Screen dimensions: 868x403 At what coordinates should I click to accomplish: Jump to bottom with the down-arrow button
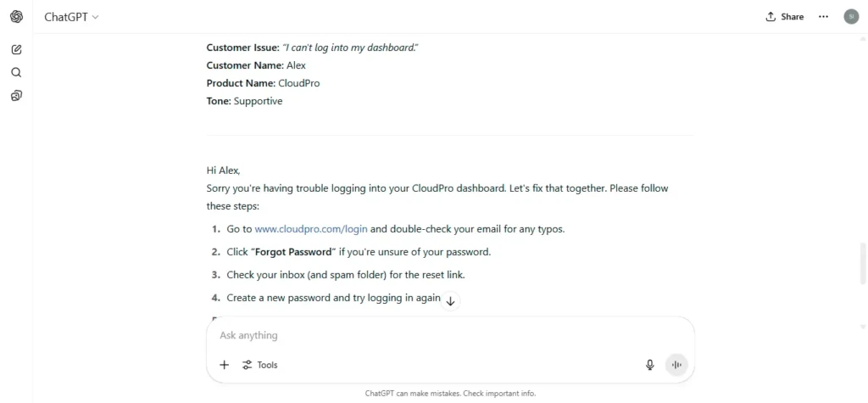451,301
